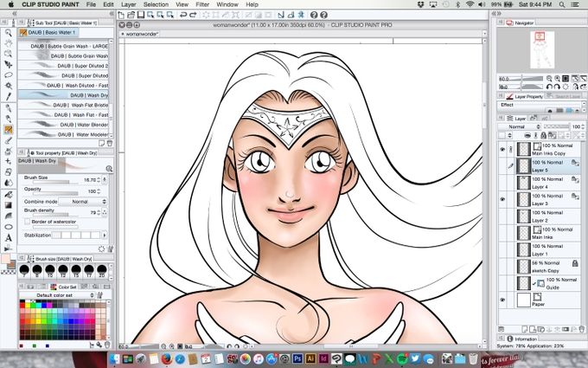Show hidden Layer 4 via eye column
Viewport: 588px width, 368px height.
502,183
